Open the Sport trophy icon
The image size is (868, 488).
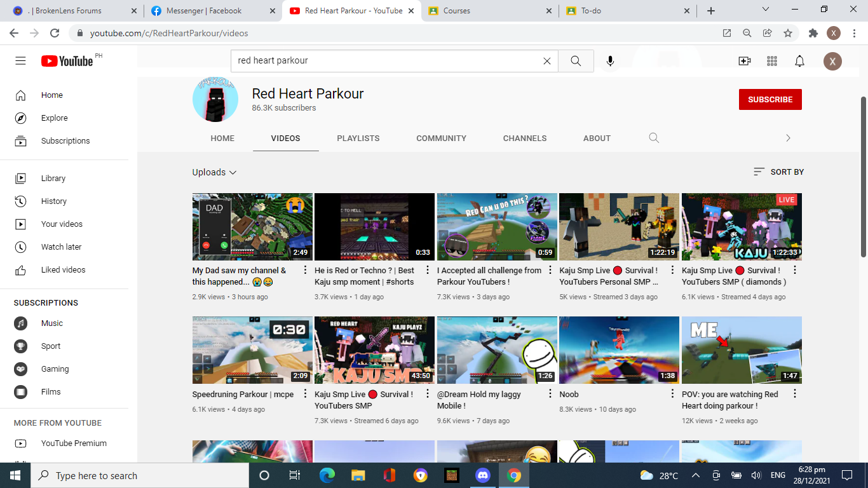(21, 346)
